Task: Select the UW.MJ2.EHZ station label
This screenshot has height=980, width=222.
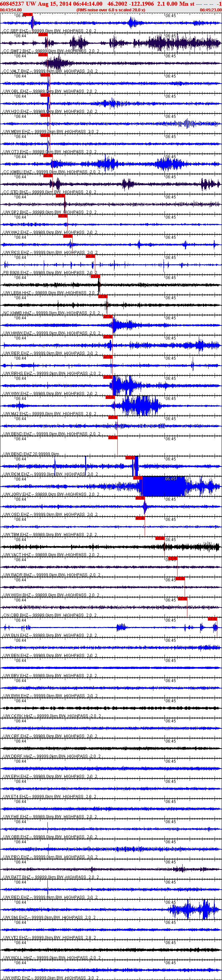Action: (x=49, y=414)
